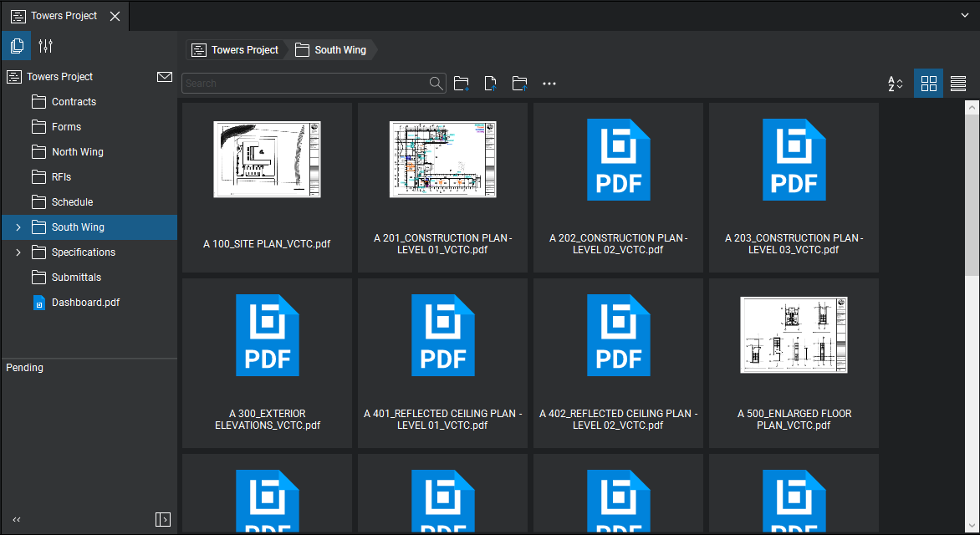
Task: Open the three-dot more options menu
Action: tap(549, 84)
